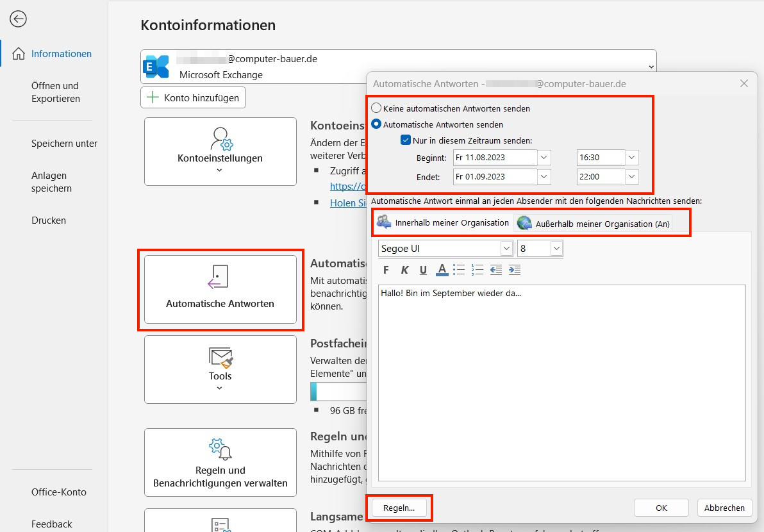764x532 pixels.
Task: Click the Konto hinzufügen button
Action: click(194, 97)
